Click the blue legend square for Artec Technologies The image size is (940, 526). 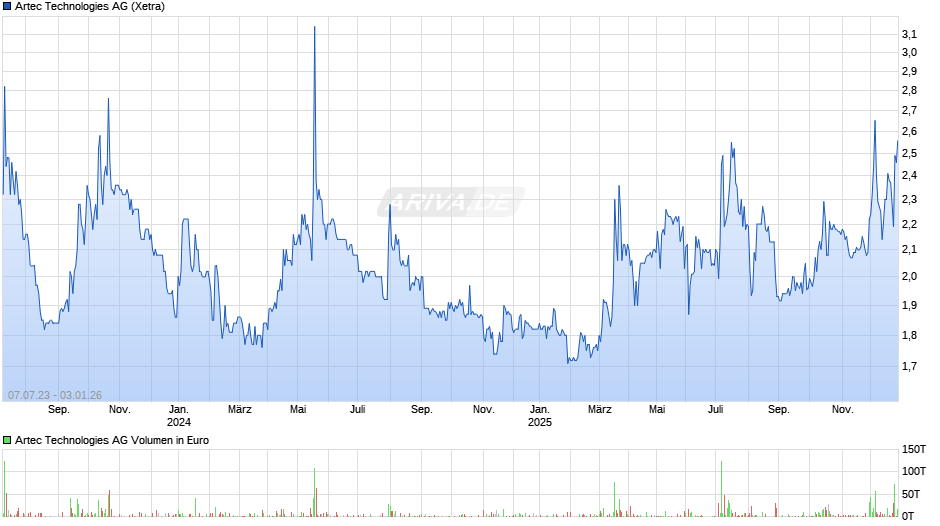(x=7, y=7)
